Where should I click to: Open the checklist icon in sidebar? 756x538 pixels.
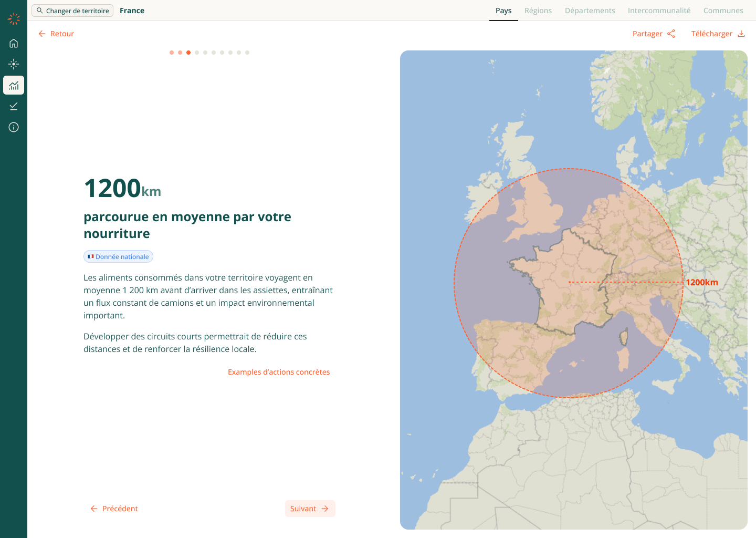click(x=14, y=106)
